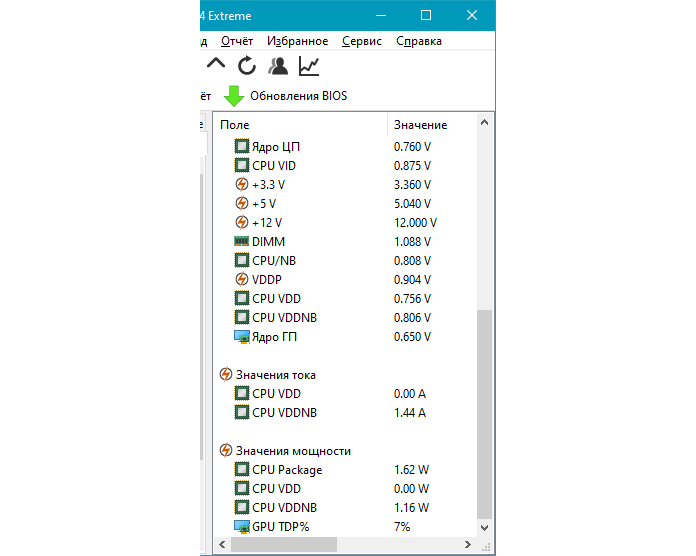696x556 pixels.
Task: Click the lightning icon of Значения мощности
Action: pyautogui.click(x=225, y=450)
